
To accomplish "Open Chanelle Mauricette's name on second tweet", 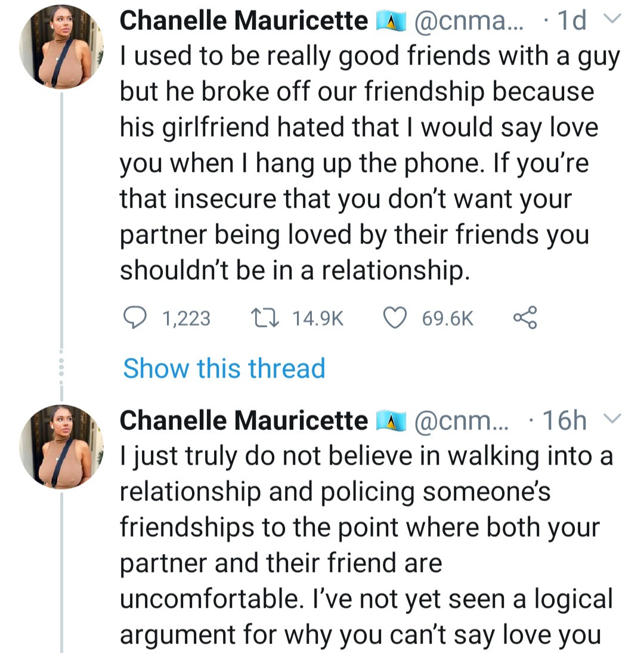I will [244, 420].
